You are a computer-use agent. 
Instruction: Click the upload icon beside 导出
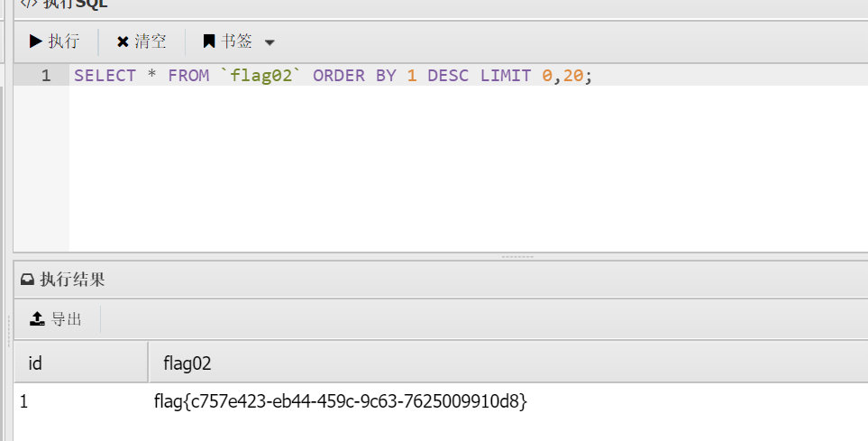(37, 318)
